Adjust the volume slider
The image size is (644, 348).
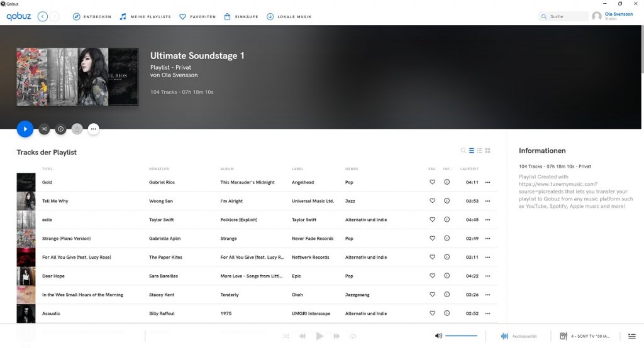pos(461,335)
